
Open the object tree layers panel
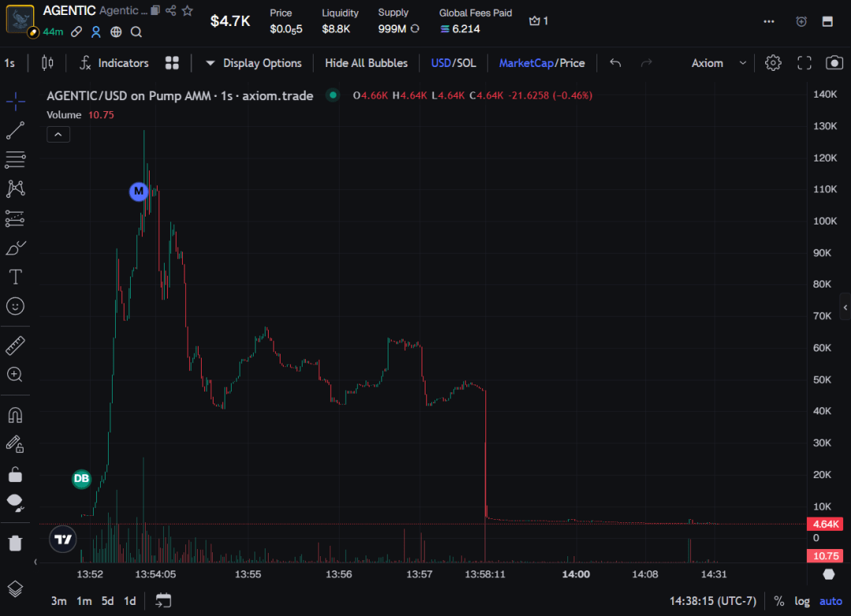pyautogui.click(x=15, y=589)
